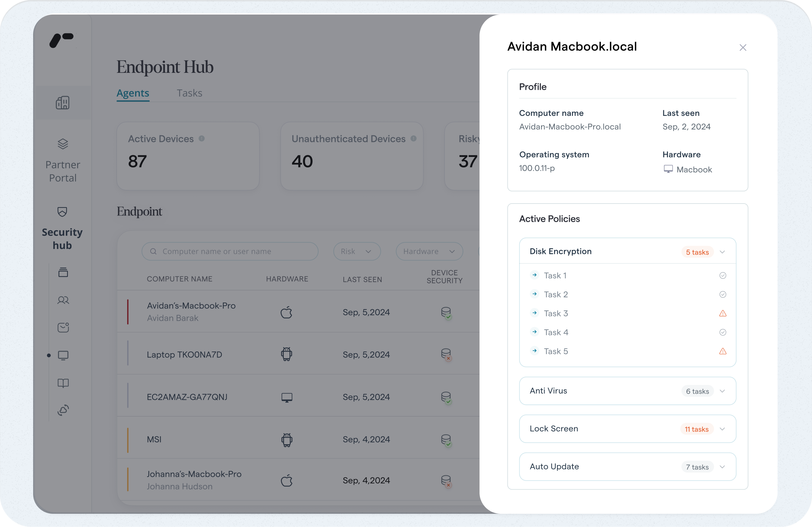Click the computer name search field
Image resolution: width=812 pixels, height=527 pixels.
[230, 251]
